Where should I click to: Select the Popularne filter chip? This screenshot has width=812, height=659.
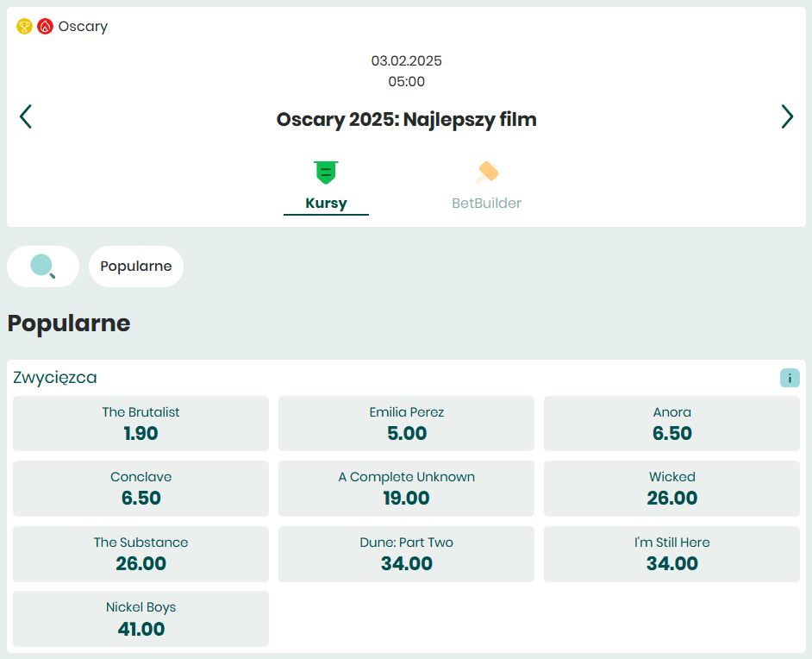pos(136,267)
